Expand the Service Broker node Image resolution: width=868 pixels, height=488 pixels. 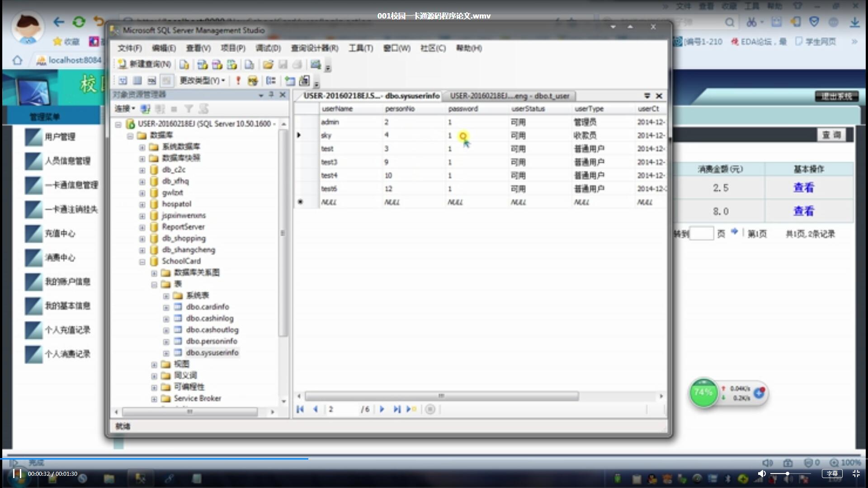(x=154, y=399)
